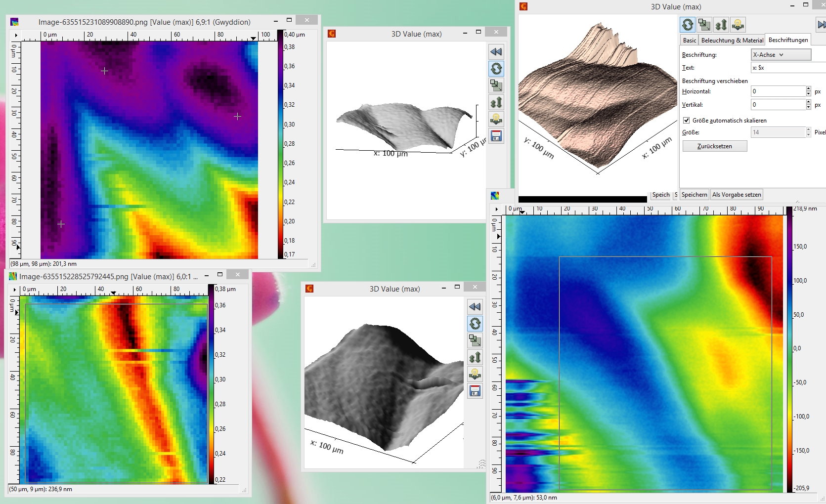Viewport: 826px width, 504px height.
Task: Select Z-scale tool in copper 3D window
Action: 721,24
